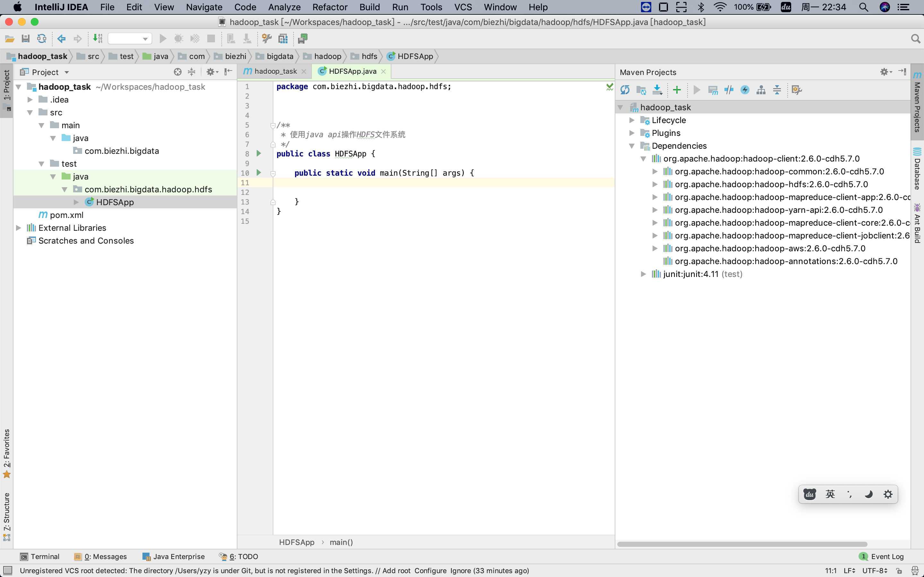The width and height of the screenshot is (924, 577).
Task: Open Project Structure toolbar icon
Action: point(283,38)
